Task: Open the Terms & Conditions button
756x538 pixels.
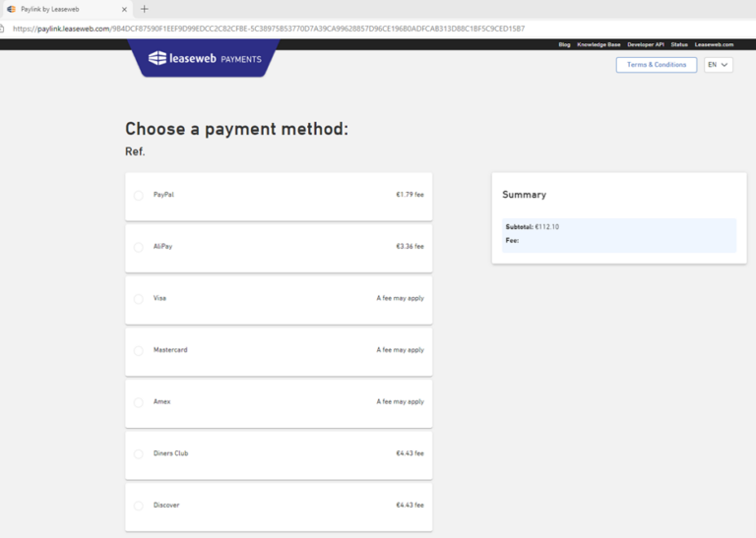Action: 657,65
